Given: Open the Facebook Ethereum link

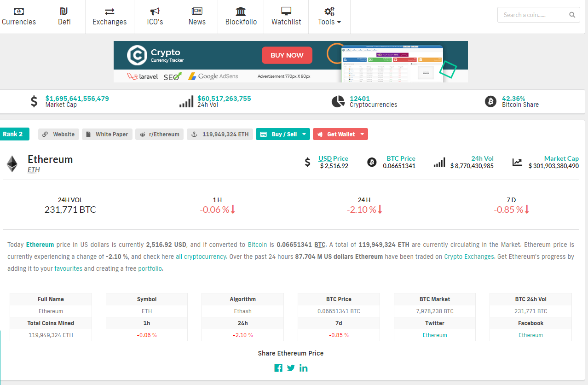Looking at the screenshot, I should point(531,335).
